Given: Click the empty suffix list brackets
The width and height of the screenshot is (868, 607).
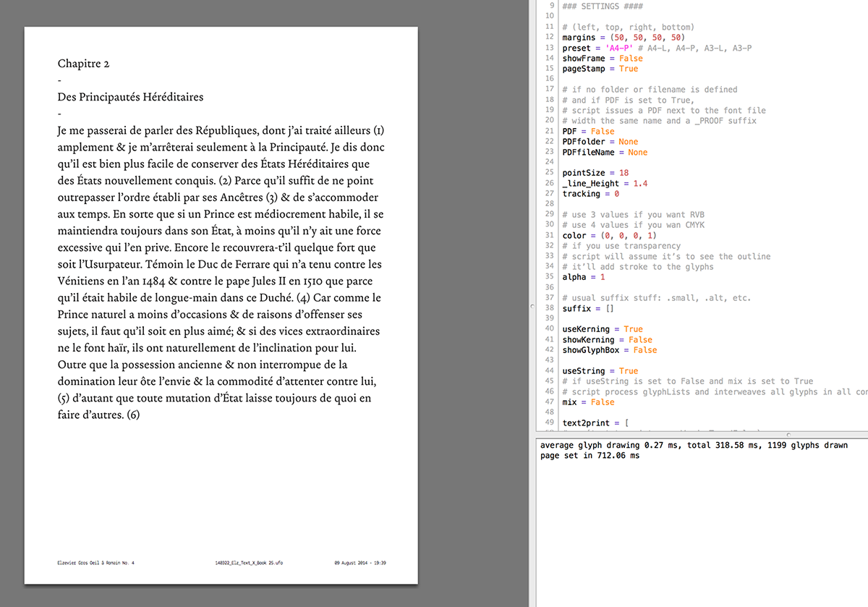Looking at the screenshot, I should (x=610, y=308).
